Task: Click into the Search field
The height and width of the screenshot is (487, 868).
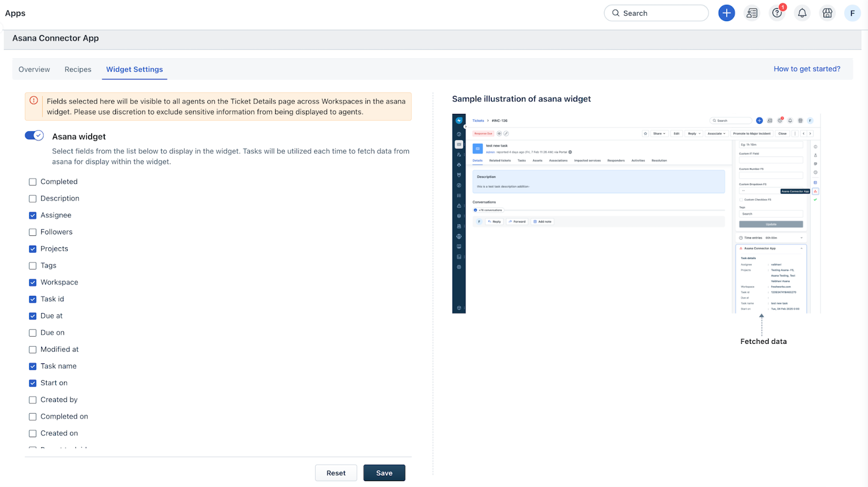Action: (x=656, y=13)
